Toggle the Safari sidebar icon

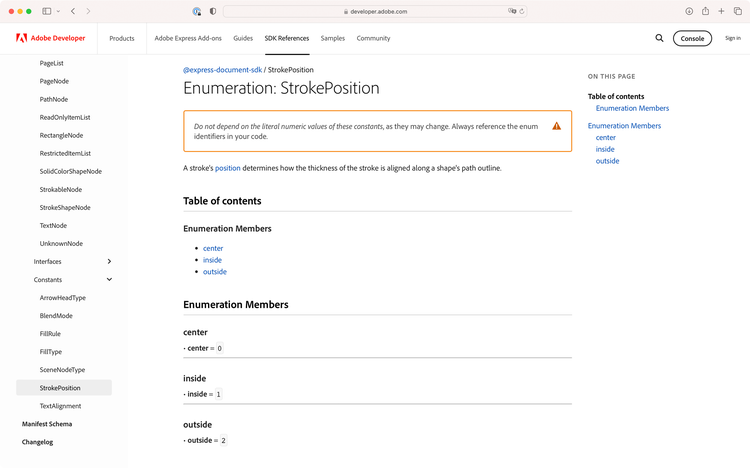[x=47, y=11]
